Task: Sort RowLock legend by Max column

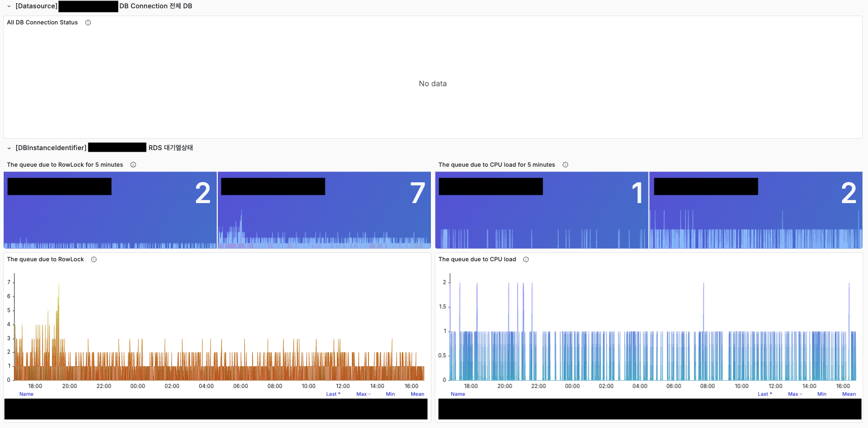Action: [363, 394]
